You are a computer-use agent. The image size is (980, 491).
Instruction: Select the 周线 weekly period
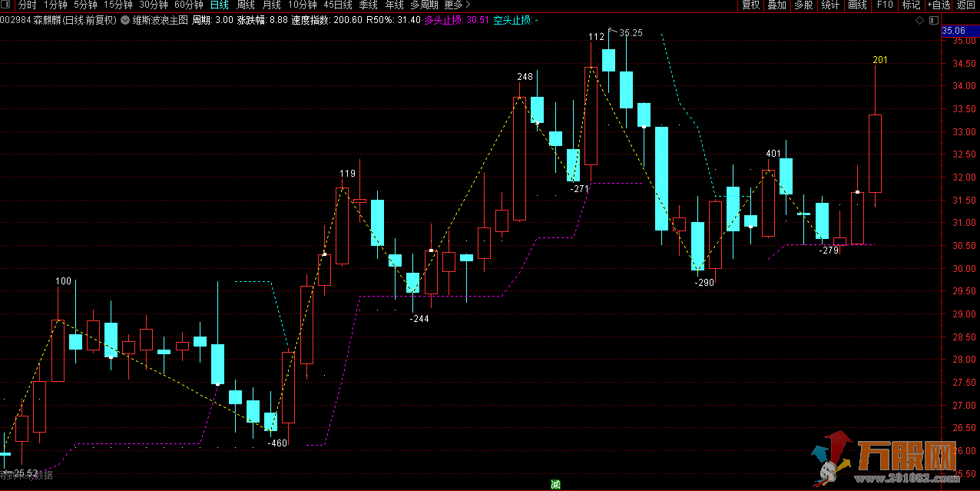[246, 5]
